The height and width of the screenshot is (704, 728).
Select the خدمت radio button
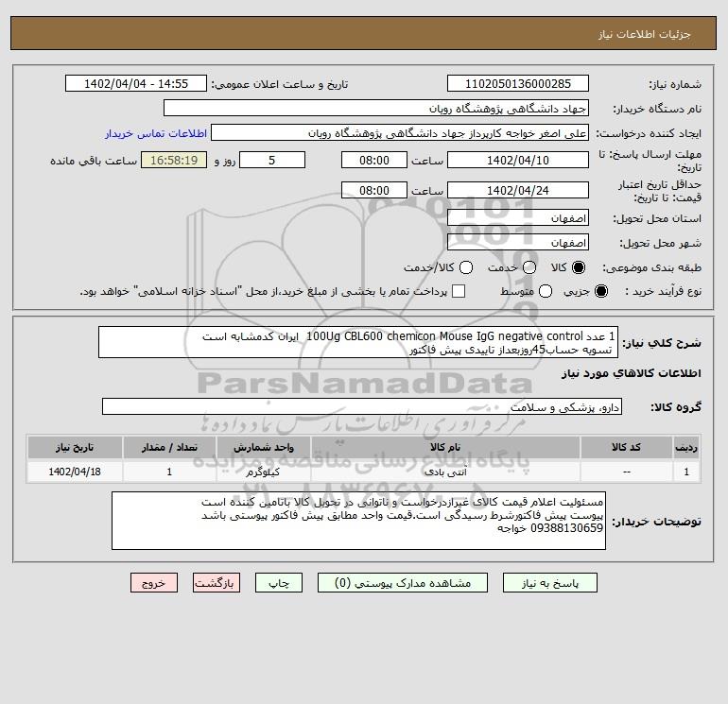(529, 267)
